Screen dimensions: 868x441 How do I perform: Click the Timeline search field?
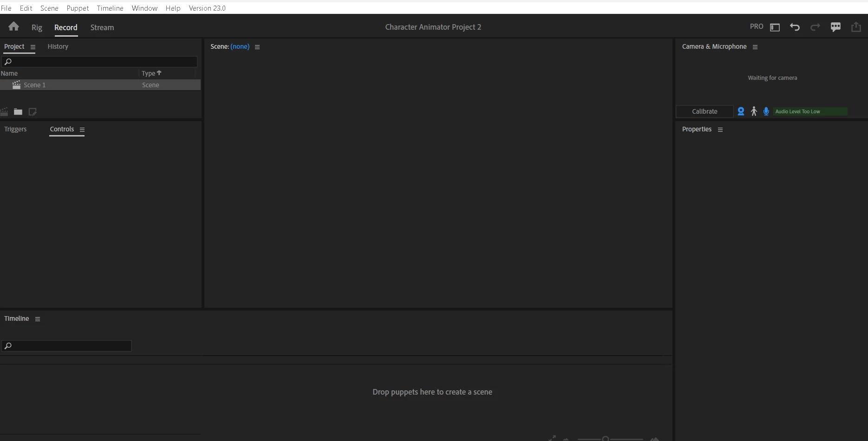point(66,346)
